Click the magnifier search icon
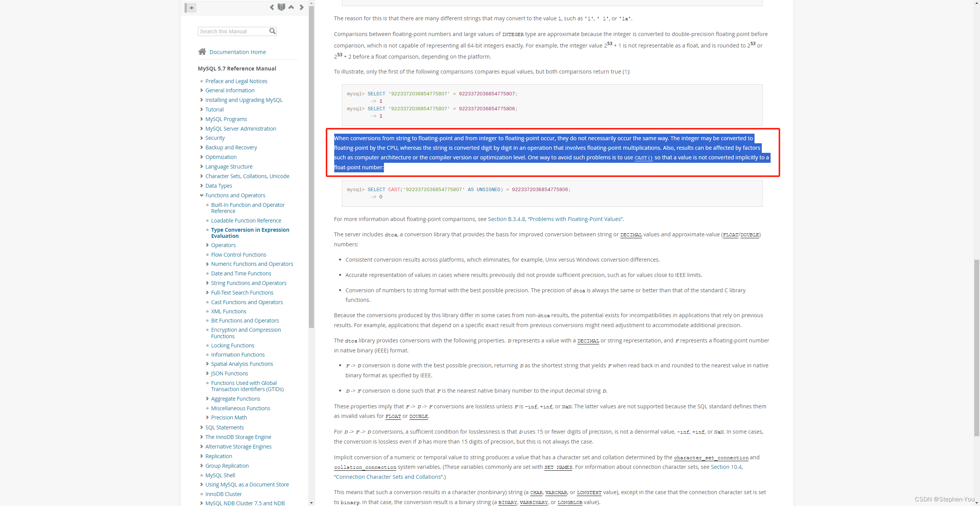The height and width of the screenshot is (506, 980). pos(272,31)
